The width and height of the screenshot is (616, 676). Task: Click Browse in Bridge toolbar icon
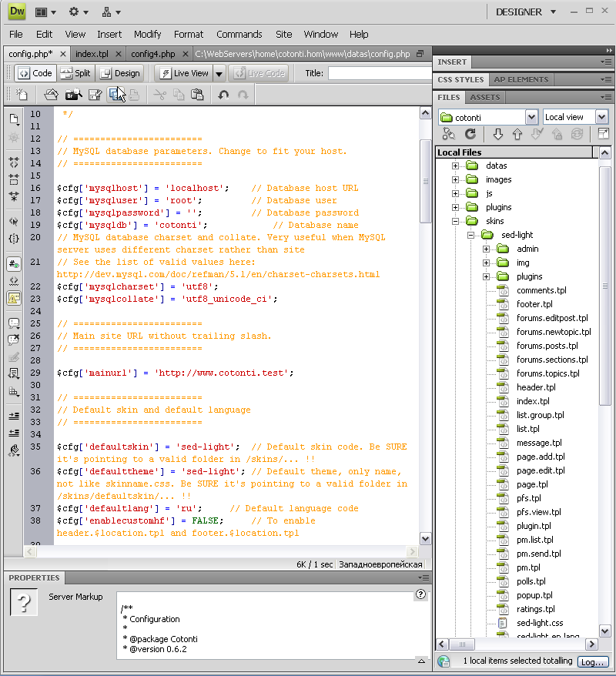pos(73,95)
